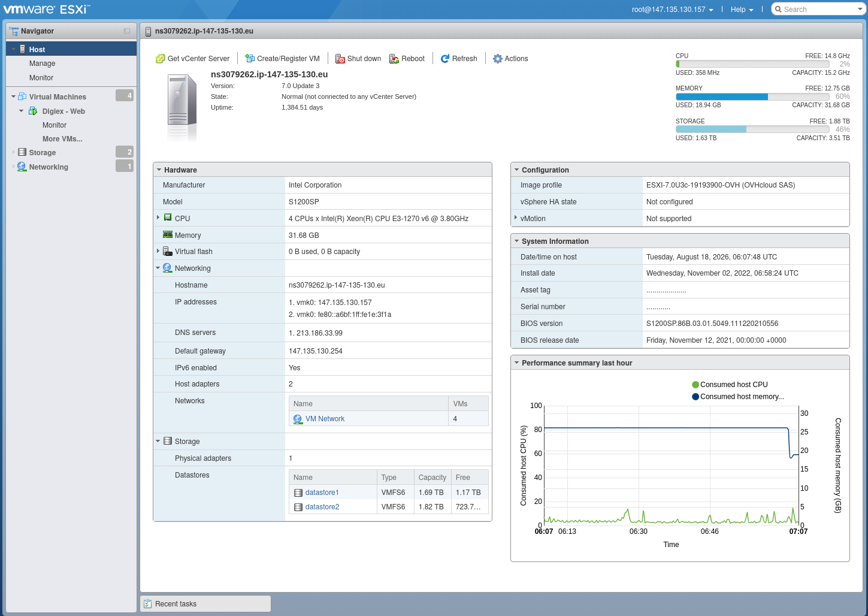868x616 pixels.
Task: Click the VM Network icon
Action: pos(298,419)
